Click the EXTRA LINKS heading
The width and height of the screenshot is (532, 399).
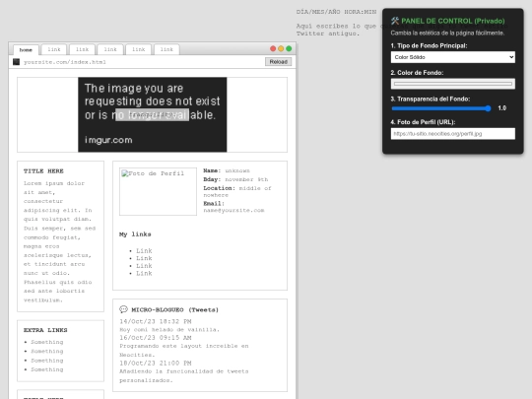coord(45,330)
